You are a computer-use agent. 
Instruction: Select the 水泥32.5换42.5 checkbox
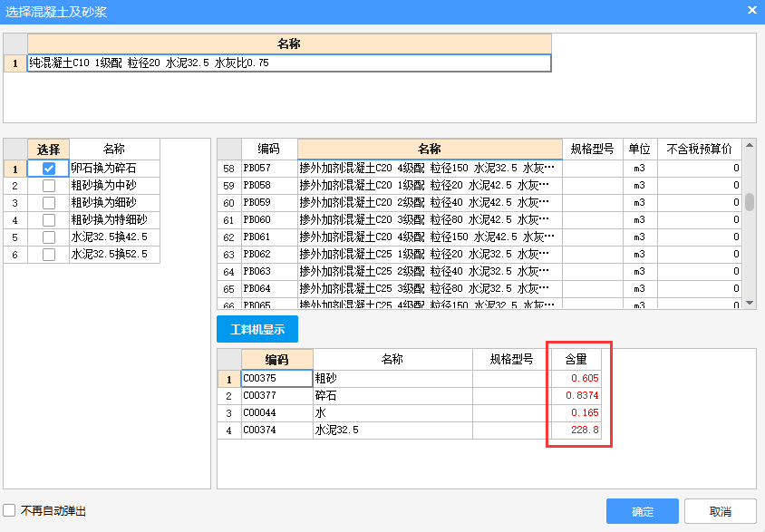[49, 237]
